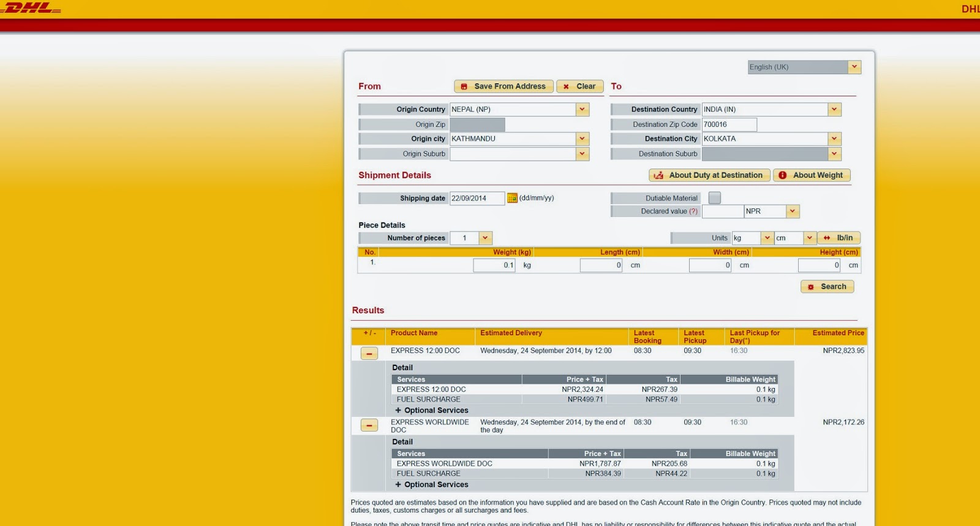Click the NPR2,324.24 price value
The width and height of the screenshot is (980, 526).
(x=582, y=389)
